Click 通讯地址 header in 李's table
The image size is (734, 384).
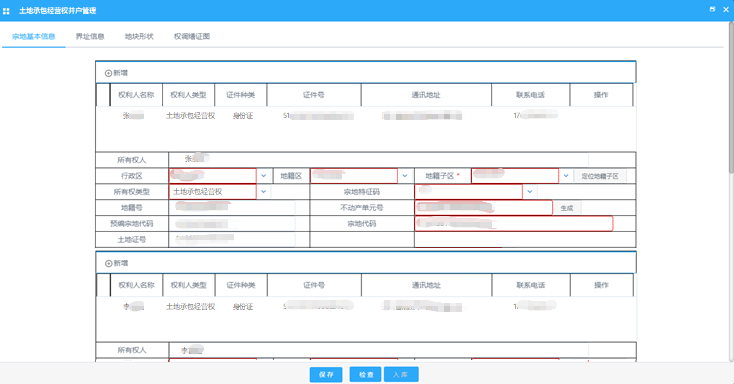coord(426,285)
